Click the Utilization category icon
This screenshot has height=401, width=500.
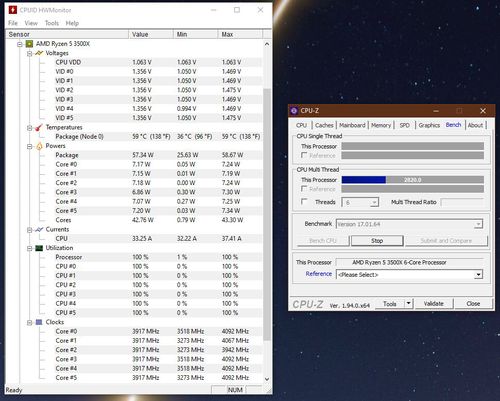coord(39,248)
